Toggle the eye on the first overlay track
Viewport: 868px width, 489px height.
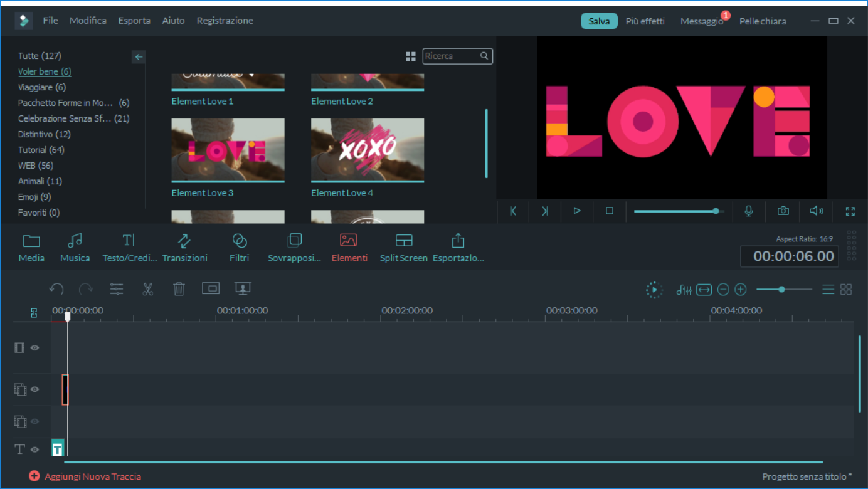point(35,389)
